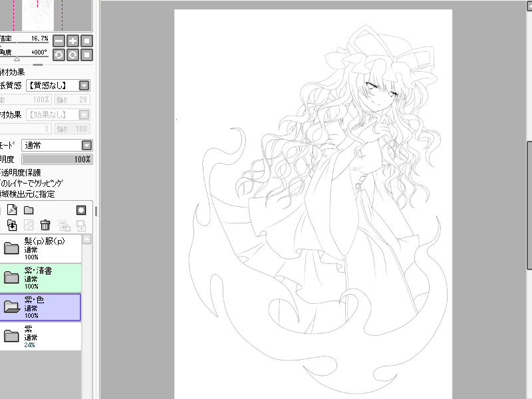Click the panel divider grip below angle

(38, 65)
